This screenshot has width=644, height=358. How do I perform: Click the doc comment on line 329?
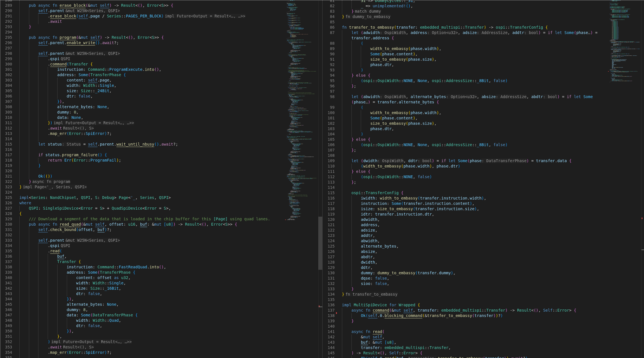click(149, 219)
